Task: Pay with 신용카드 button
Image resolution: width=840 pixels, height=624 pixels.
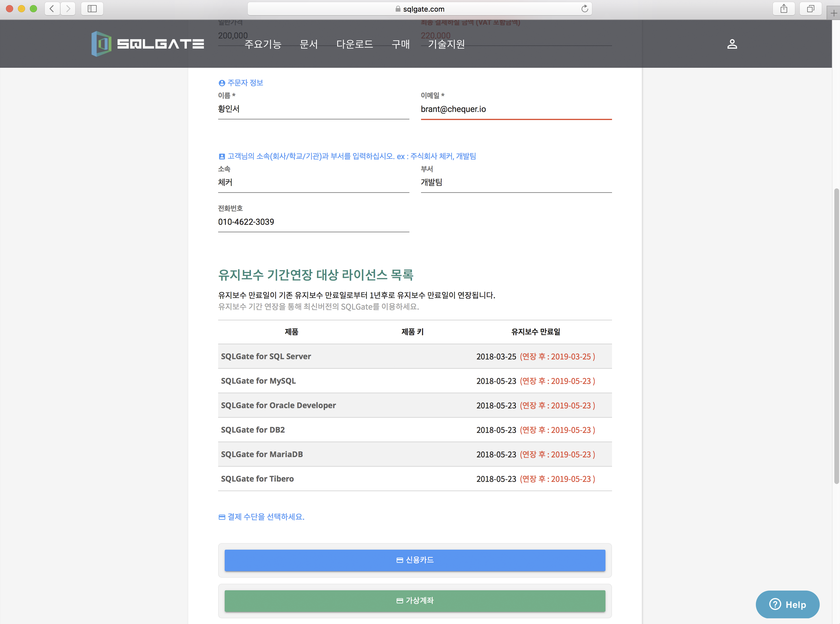Action: point(415,560)
